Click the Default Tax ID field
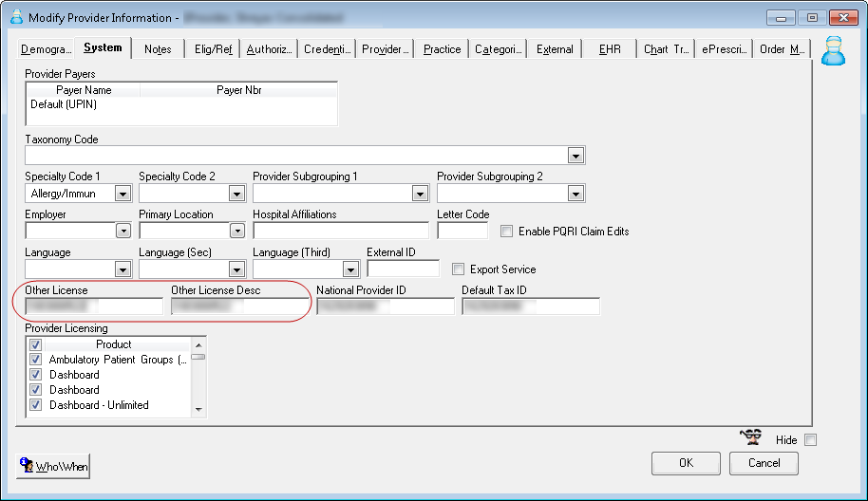This screenshot has width=868, height=501. (x=531, y=306)
